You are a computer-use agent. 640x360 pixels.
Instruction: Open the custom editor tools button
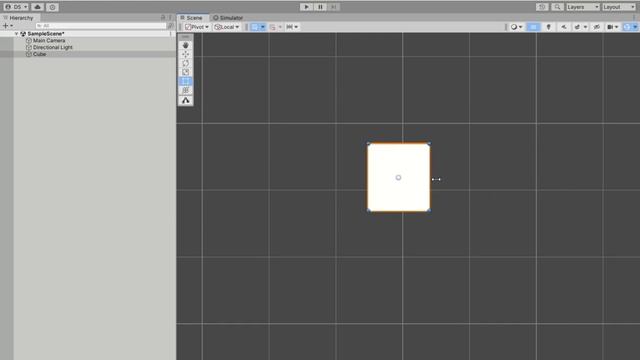pyautogui.click(x=186, y=100)
